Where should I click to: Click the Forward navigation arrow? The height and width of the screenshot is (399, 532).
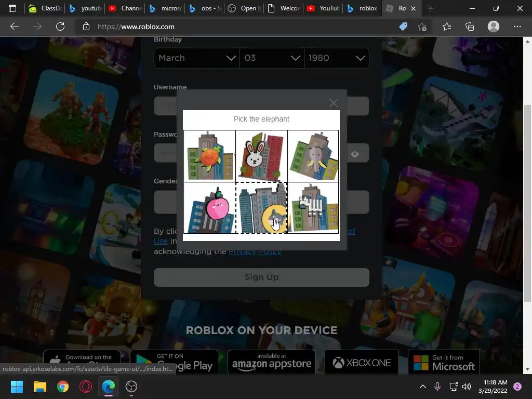point(37,26)
